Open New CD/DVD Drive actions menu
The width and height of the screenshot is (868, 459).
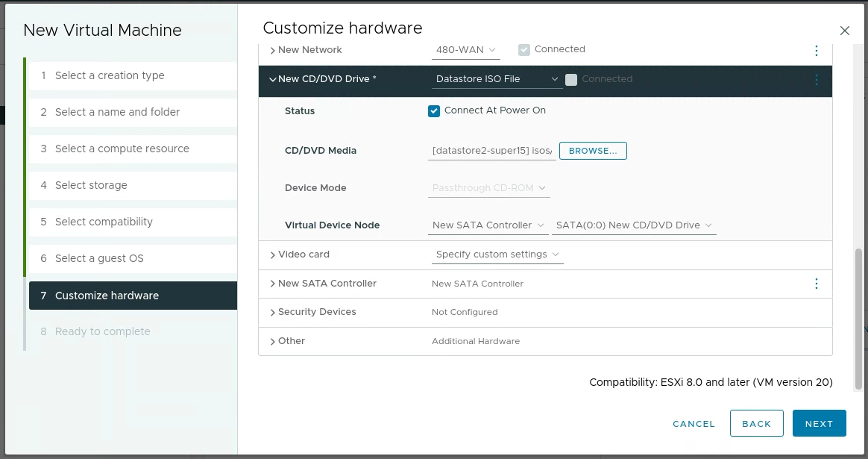click(816, 79)
